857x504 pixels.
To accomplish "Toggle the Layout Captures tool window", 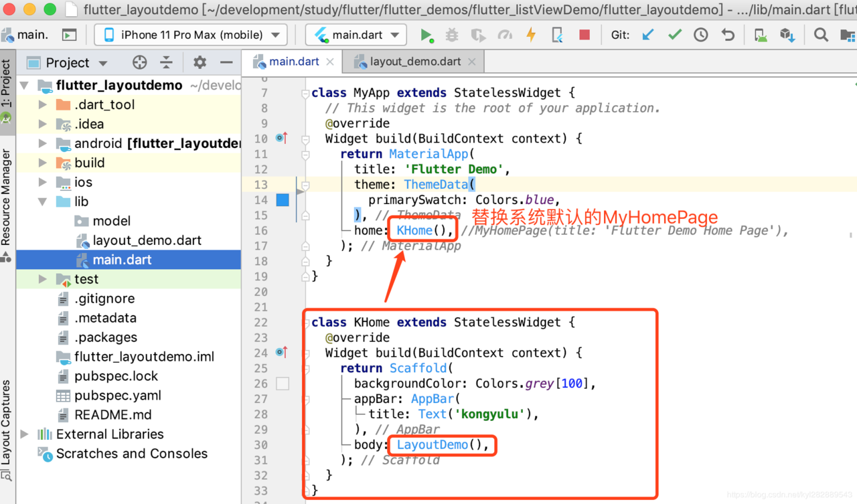I will tap(6, 430).
